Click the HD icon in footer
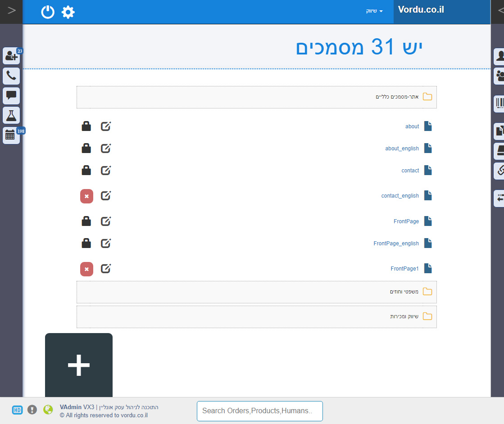Screen dimensions: 504x424 click(x=17, y=410)
